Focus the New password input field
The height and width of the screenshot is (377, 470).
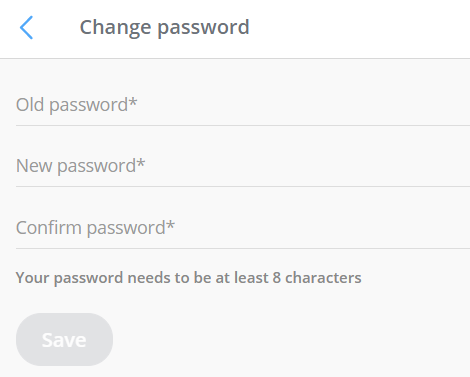[x=243, y=166]
